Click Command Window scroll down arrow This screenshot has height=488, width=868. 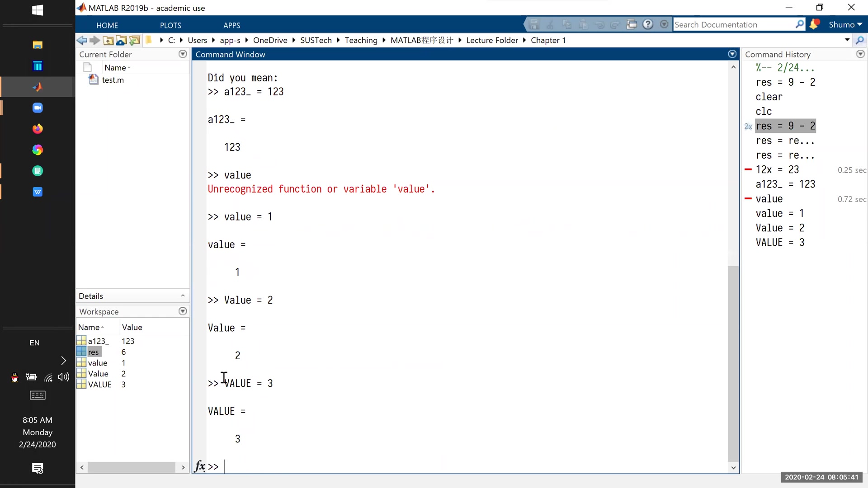(x=733, y=468)
